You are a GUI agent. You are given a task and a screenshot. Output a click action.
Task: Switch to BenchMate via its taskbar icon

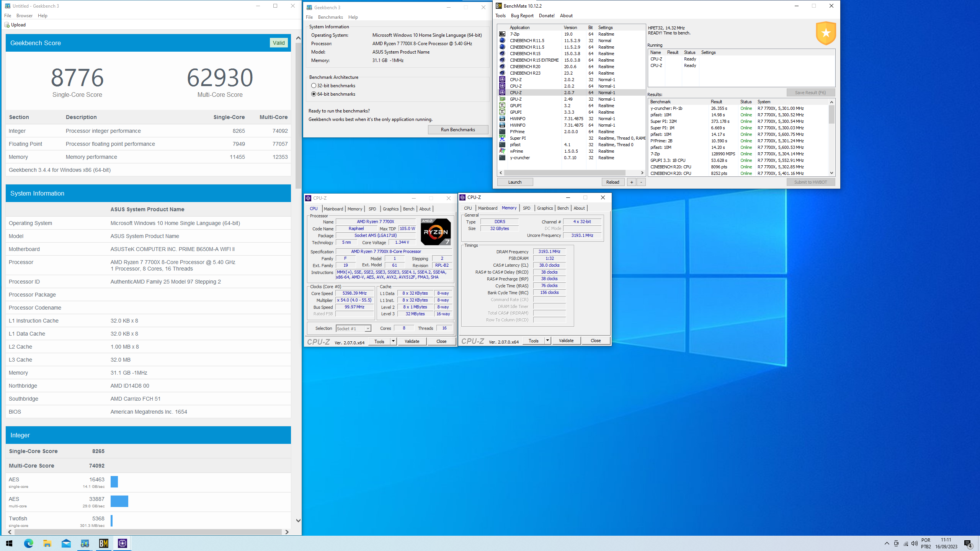(x=103, y=543)
